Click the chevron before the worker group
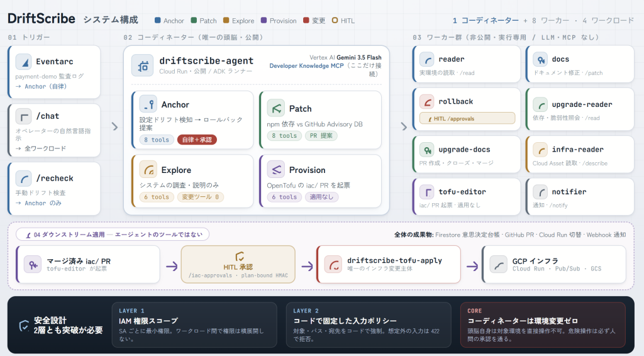Screen dimensions: 644x356 pos(404,126)
